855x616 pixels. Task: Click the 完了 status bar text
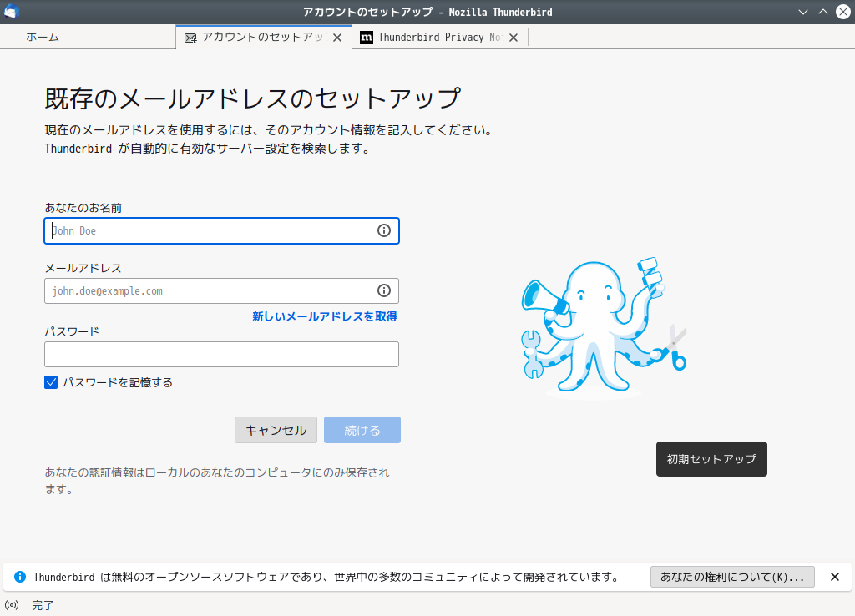(x=43, y=605)
